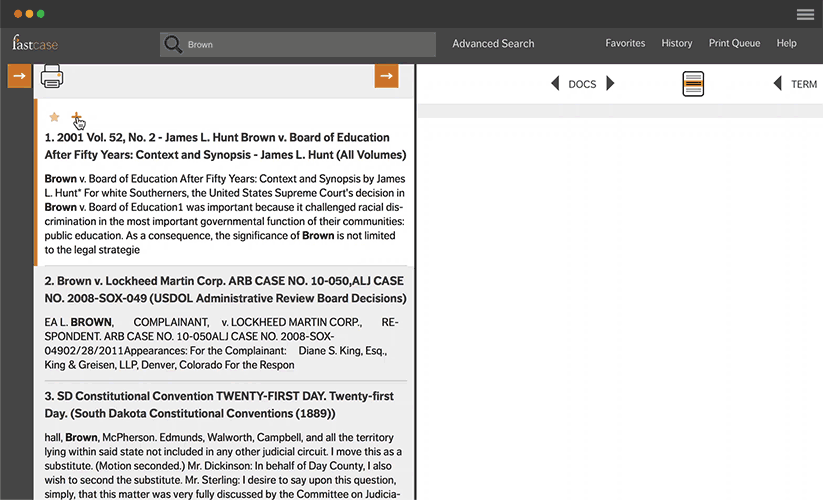
Task: Go to next document with right DOCS arrow
Action: (610, 84)
